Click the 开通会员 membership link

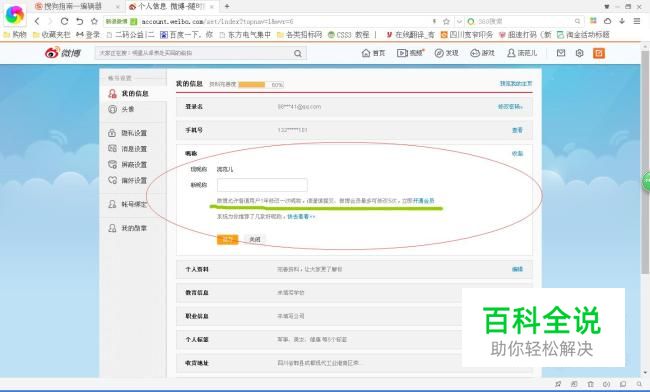click(424, 201)
